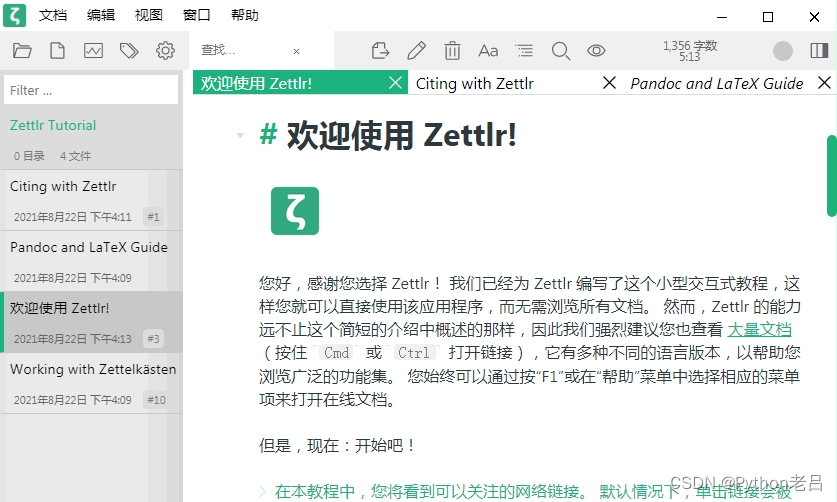The image size is (837, 502).
Task: Open the tag manager icon
Action: click(129, 51)
